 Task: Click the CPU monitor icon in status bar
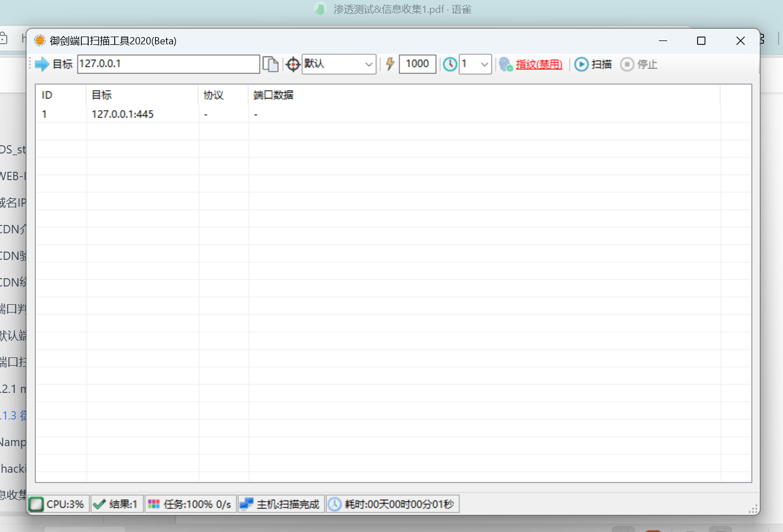37,504
